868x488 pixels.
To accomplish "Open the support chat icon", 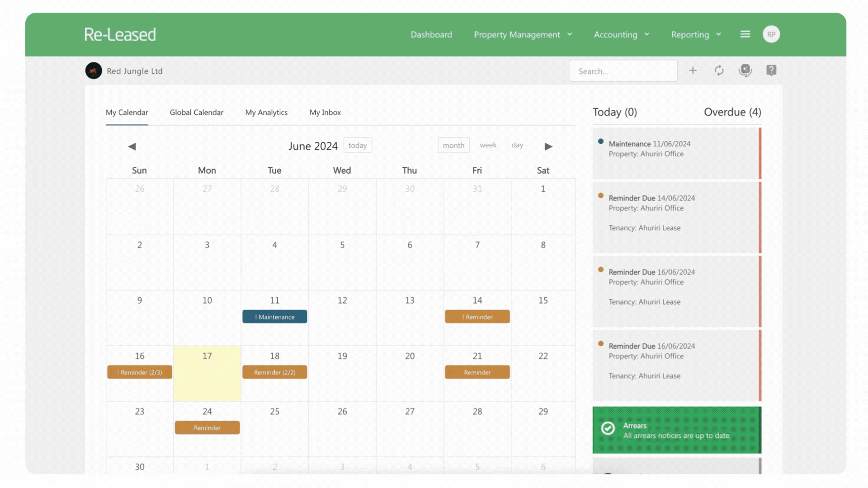I will 745,70.
